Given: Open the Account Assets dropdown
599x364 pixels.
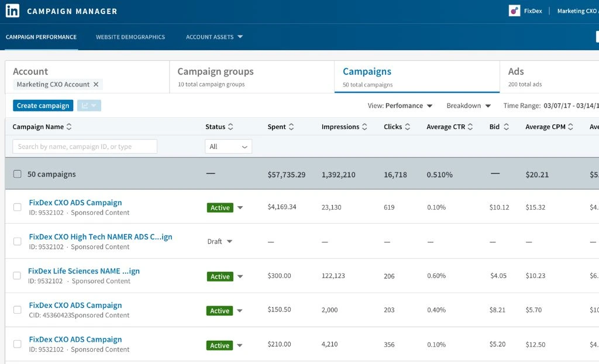Looking at the screenshot, I should pyautogui.click(x=214, y=37).
